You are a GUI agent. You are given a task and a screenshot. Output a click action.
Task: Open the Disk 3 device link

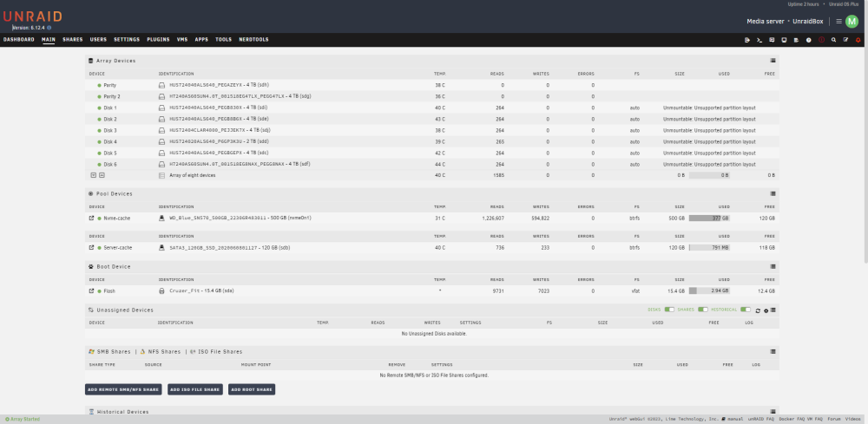[x=110, y=130]
